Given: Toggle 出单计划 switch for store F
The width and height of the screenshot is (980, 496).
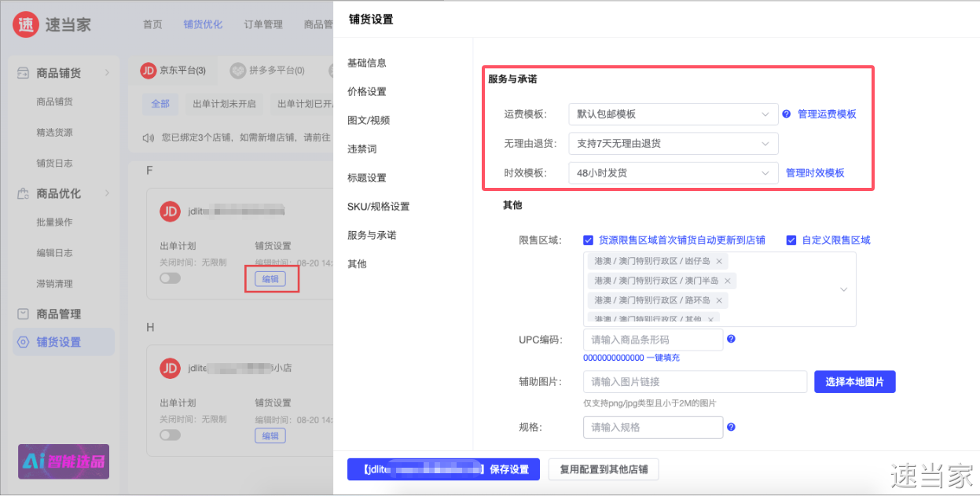Looking at the screenshot, I should point(170,278).
